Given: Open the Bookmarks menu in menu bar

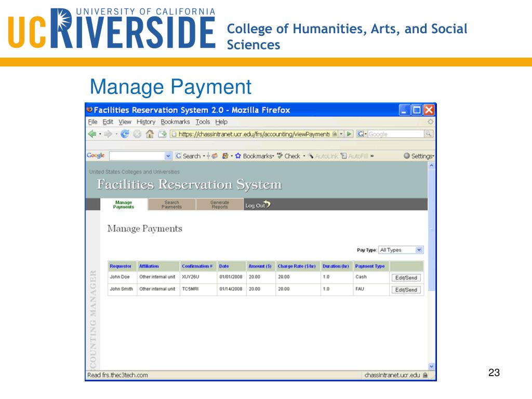Looking at the screenshot, I should click(175, 122).
